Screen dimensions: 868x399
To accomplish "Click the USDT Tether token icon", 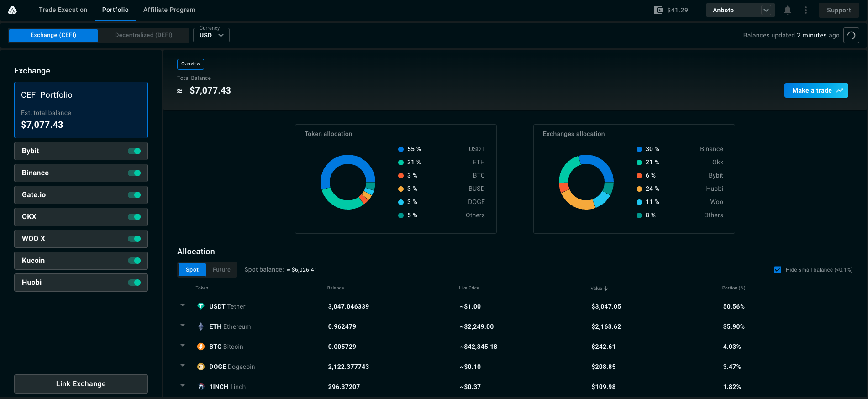I will pyautogui.click(x=201, y=306).
